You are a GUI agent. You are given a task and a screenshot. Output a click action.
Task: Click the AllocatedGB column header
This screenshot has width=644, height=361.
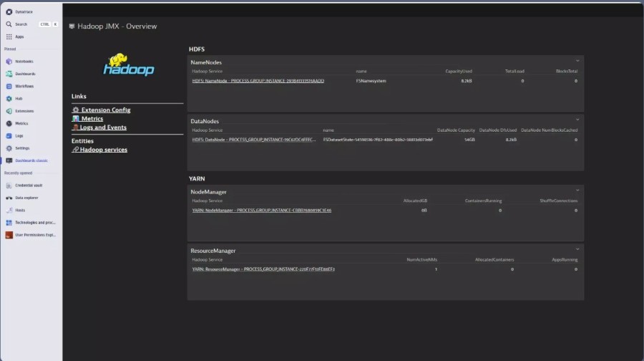(x=415, y=201)
